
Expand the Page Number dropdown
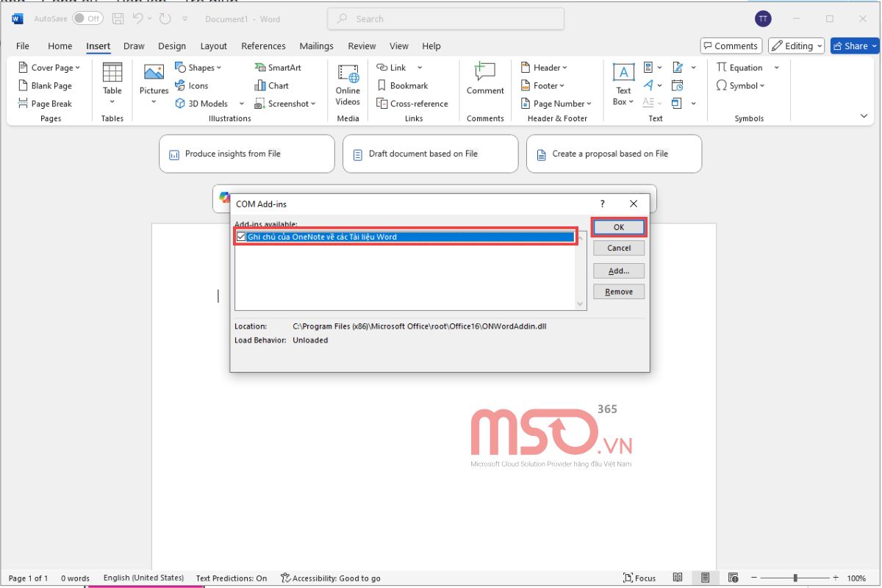[589, 104]
